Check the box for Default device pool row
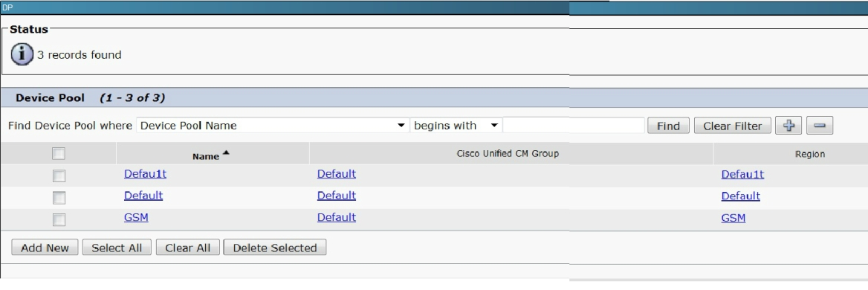Screen dimensions: 868x290 coord(59,198)
